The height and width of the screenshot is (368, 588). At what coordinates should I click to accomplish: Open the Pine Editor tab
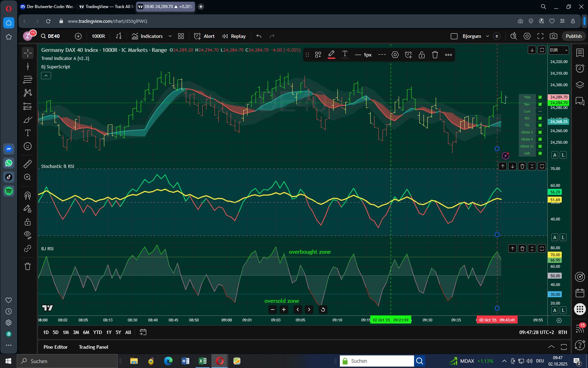(55, 347)
